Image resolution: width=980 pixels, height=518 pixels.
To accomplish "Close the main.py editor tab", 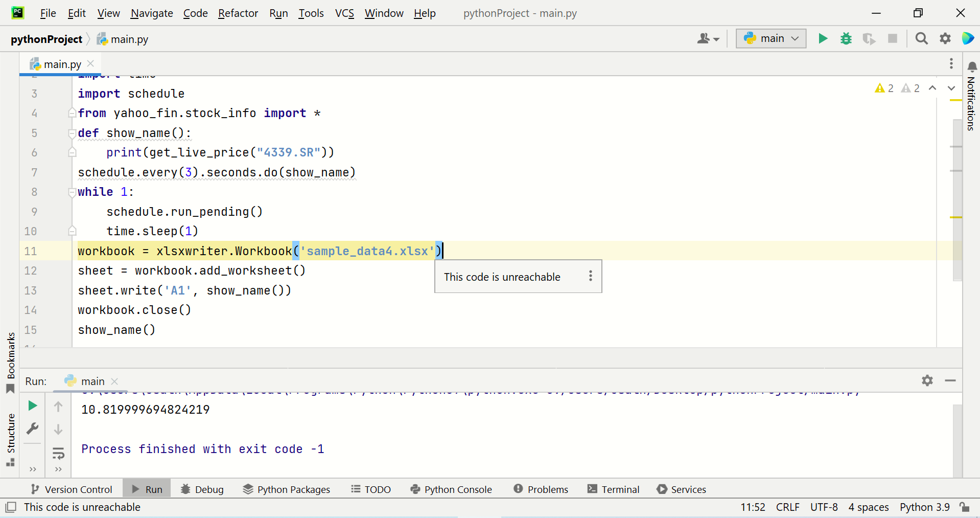I will 91,64.
